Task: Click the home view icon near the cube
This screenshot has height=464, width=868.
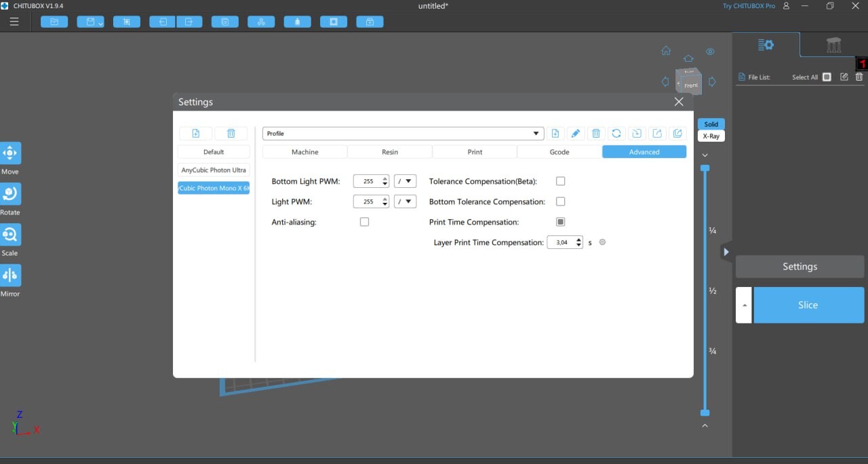Action: pyautogui.click(x=666, y=51)
